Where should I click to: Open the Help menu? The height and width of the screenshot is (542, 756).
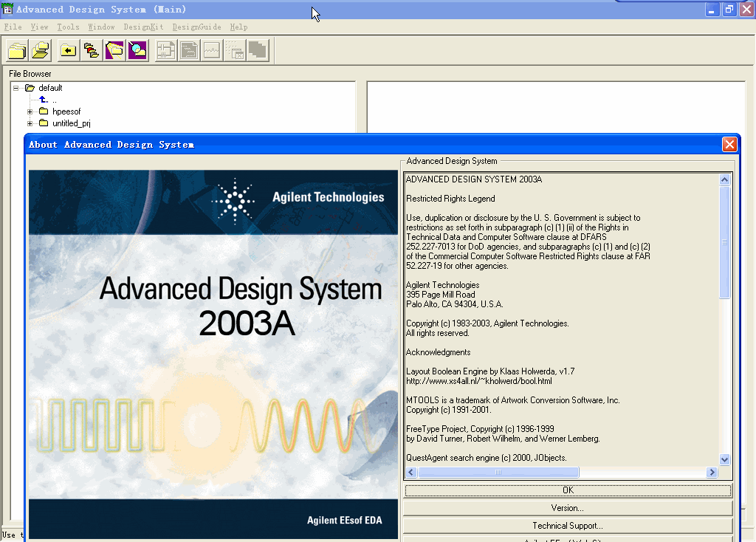pos(238,27)
